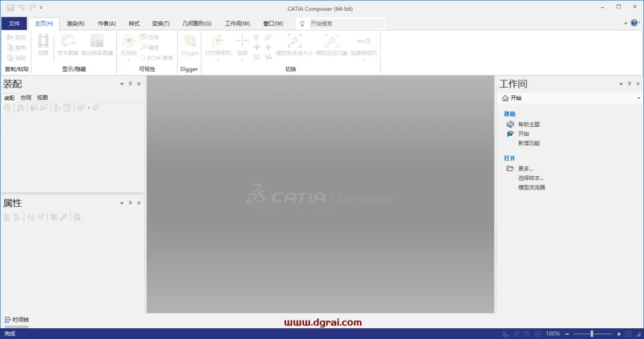Open the 变换(T) ribbon tab
The width and height of the screenshot is (644, 339).
pos(160,23)
